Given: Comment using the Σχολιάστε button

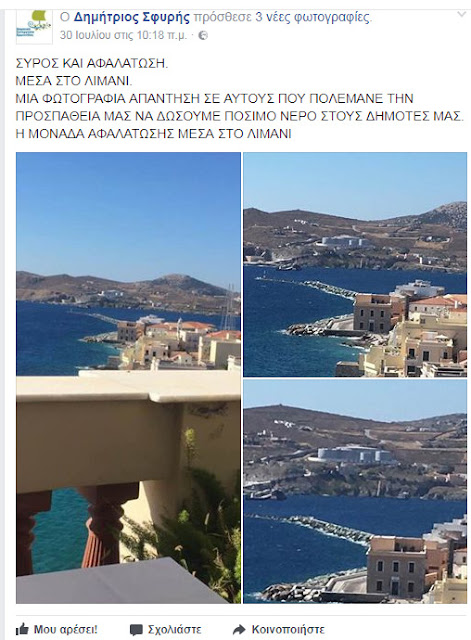Looking at the screenshot, I should (175, 629).
